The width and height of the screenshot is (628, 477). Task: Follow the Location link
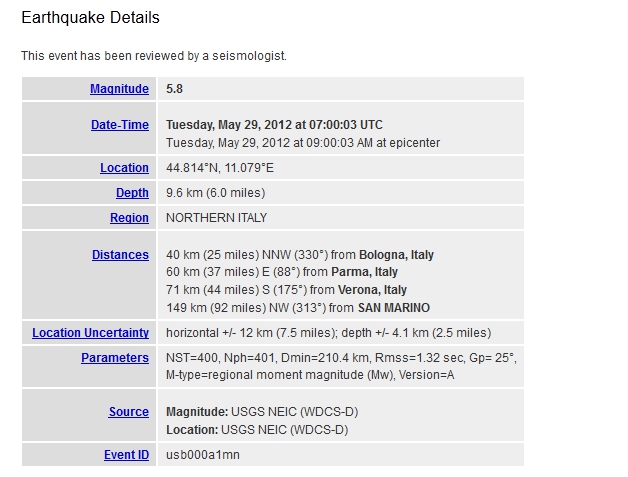click(124, 168)
